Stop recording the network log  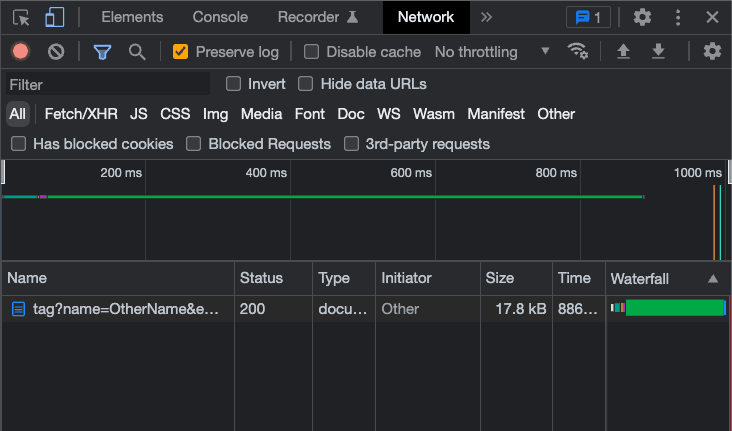[20, 52]
